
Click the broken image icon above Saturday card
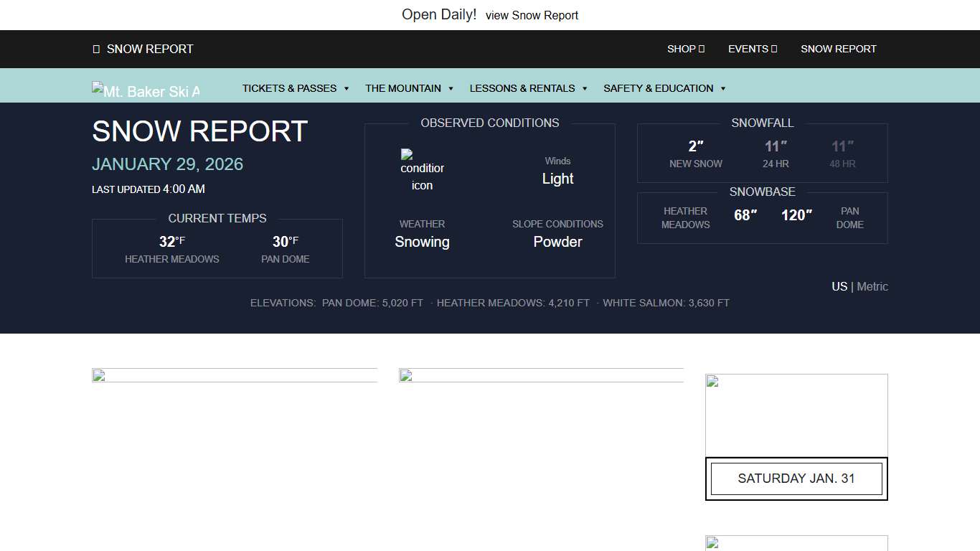coord(712,382)
